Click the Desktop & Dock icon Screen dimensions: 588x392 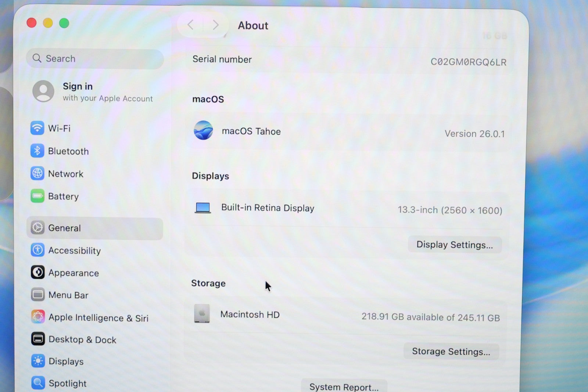coord(38,339)
